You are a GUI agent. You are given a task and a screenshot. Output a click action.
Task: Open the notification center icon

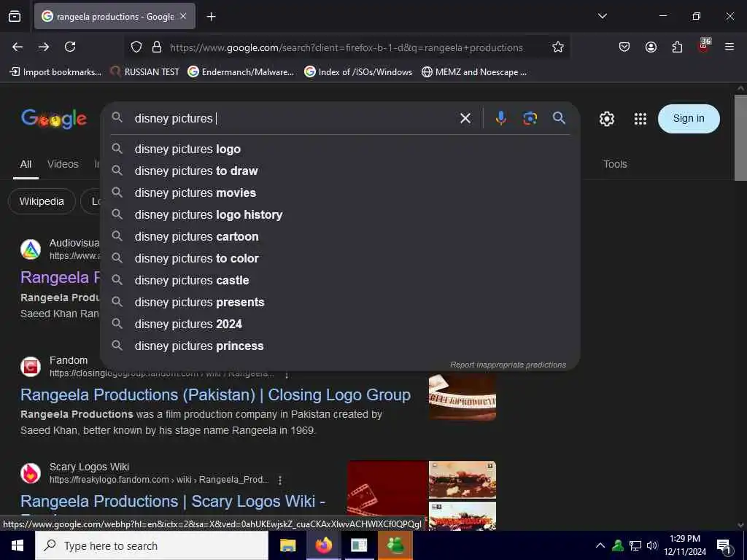pyautogui.click(x=724, y=547)
